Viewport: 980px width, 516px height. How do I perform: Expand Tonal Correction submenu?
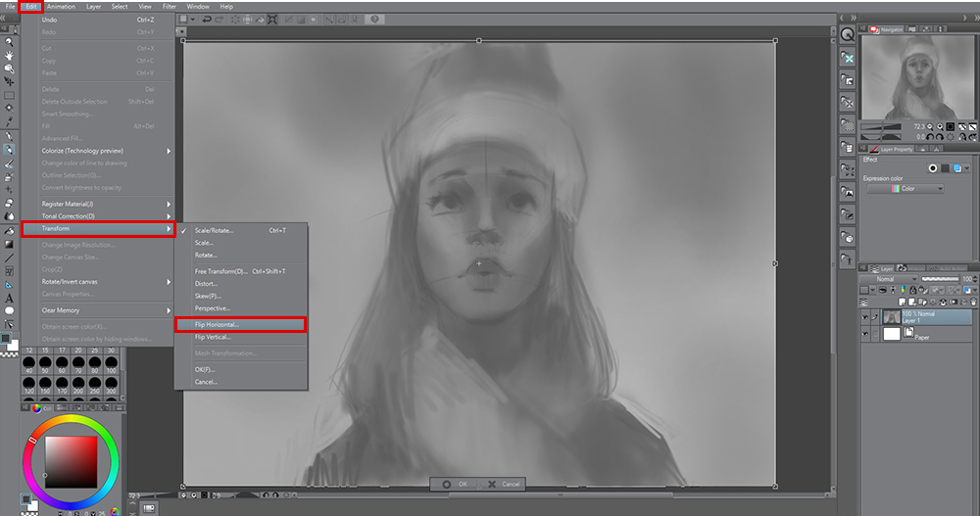98,216
